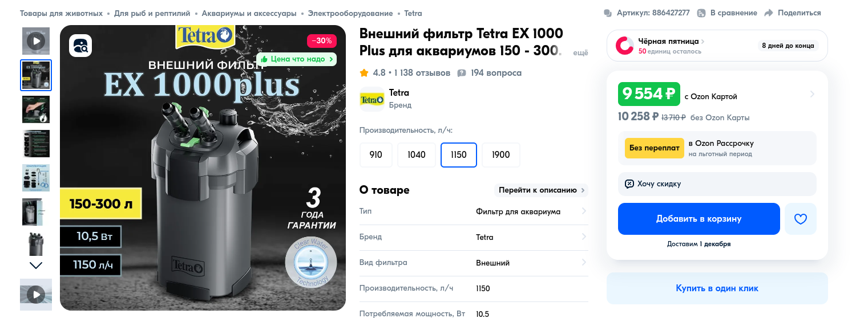Click the Share arrow icon
Image resolution: width=868 pixels, height=318 pixels.
768,13
